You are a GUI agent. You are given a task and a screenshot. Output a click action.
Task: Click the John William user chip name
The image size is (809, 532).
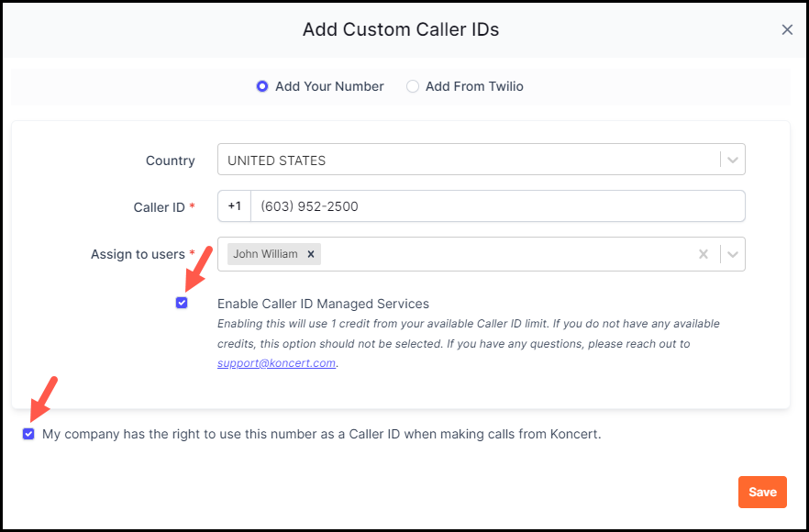(x=265, y=254)
